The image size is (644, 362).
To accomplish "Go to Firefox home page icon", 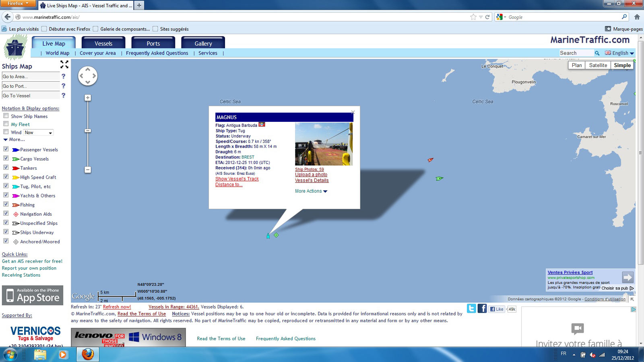I will [637, 17].
